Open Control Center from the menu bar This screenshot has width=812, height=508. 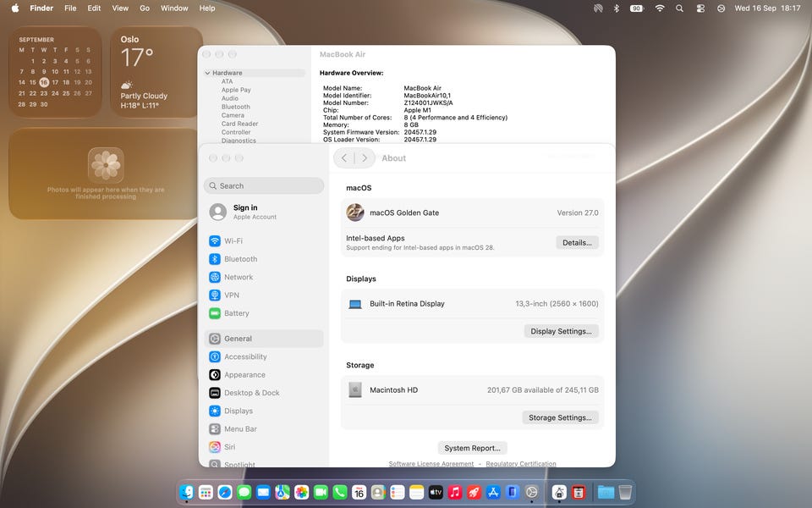[x=700, y=8]
